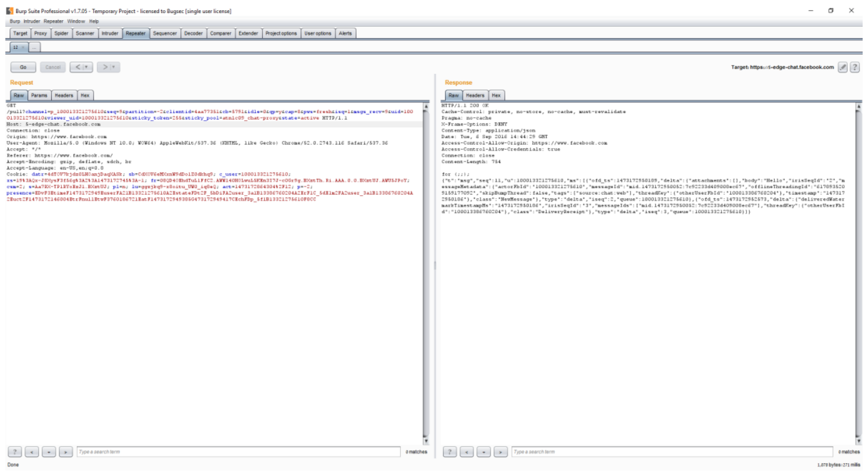Open a new Repeater tab with the ... tab
The width and height of the screenshot is (868, 474).
[35, 47]
